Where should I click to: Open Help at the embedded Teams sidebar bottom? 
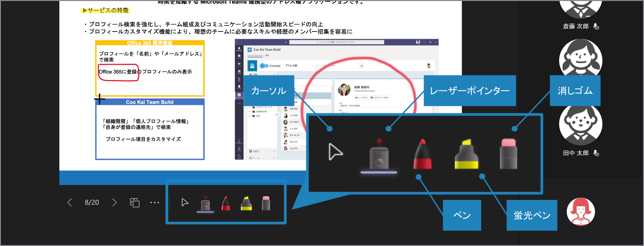(x=239, y=156)
